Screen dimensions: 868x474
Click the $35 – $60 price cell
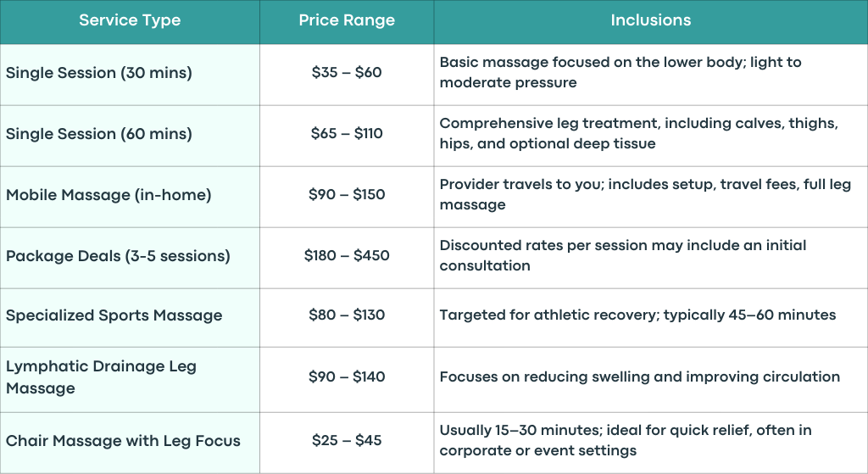[x=347, y=75]
